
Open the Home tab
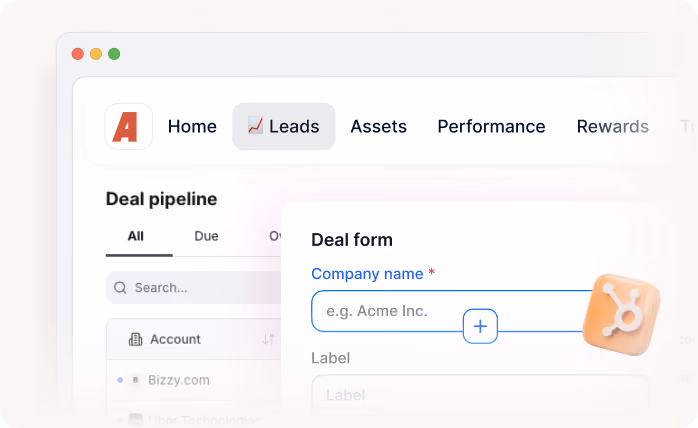192,126
